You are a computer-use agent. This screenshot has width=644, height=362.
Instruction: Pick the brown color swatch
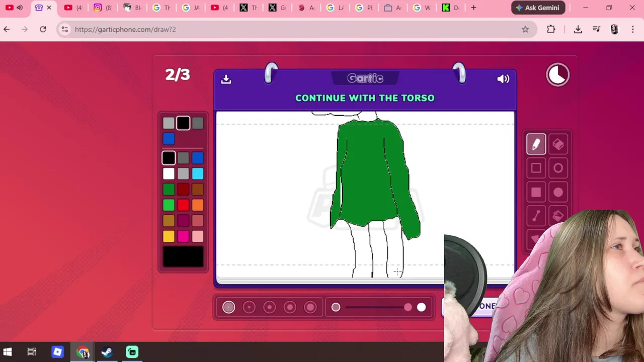point(198,190)
